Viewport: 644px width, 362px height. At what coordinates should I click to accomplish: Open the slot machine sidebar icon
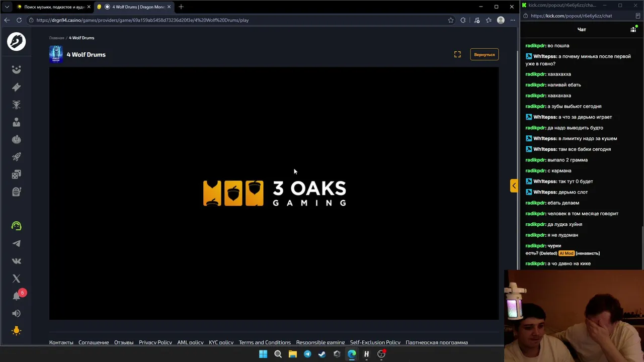[x=16, y=192]
